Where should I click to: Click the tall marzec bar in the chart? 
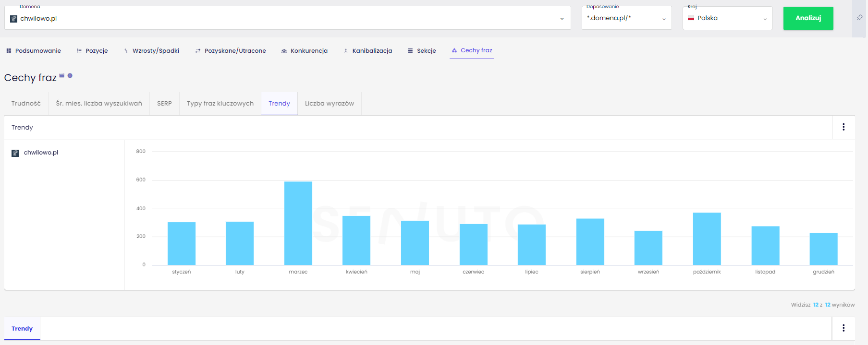pos(298,223)
